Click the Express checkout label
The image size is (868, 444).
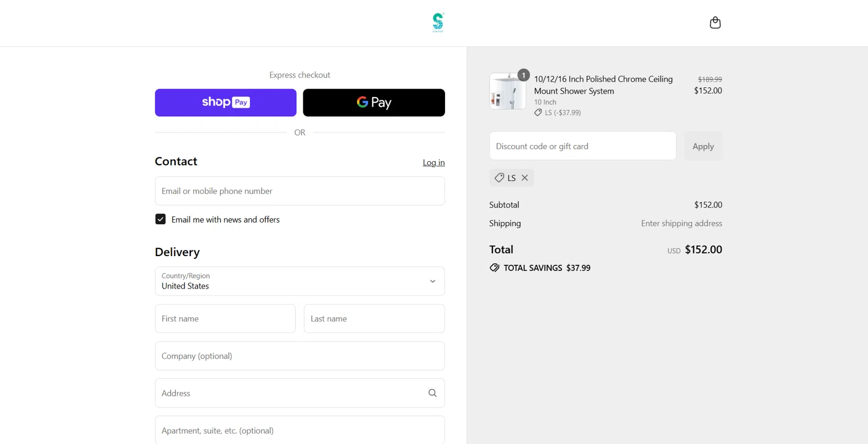point(300,75)
